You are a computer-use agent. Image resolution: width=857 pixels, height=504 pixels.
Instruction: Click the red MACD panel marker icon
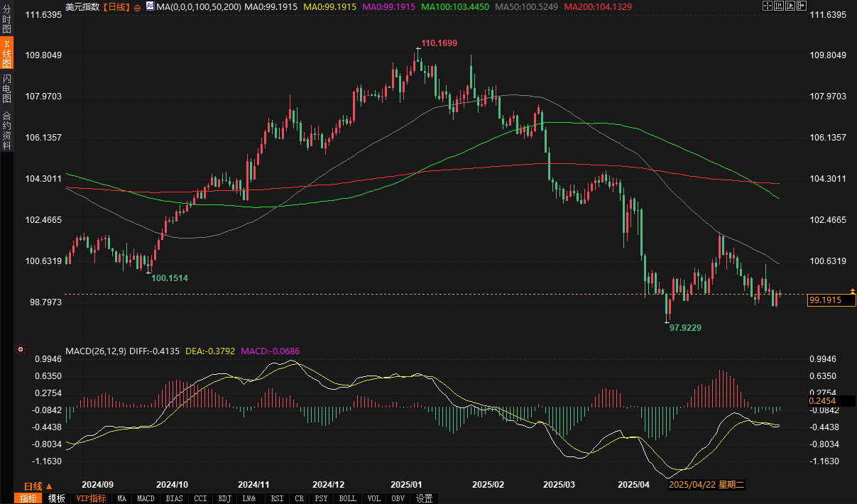[21, 349]
